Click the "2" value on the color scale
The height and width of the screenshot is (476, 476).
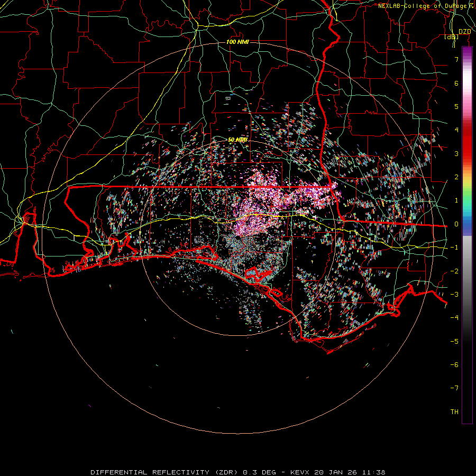tap(456, 177)
